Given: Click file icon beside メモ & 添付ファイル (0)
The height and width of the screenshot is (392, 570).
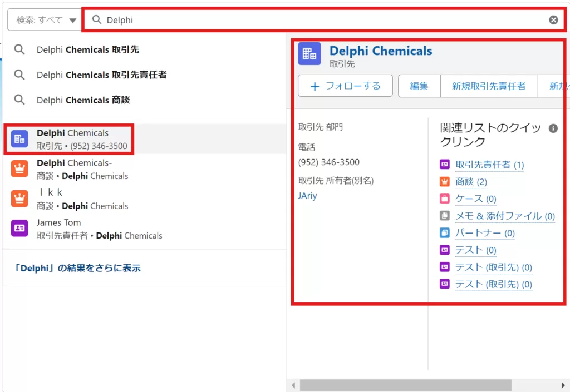Looking at the screenshot, I should pyautogui.click(x=445, y=216).
